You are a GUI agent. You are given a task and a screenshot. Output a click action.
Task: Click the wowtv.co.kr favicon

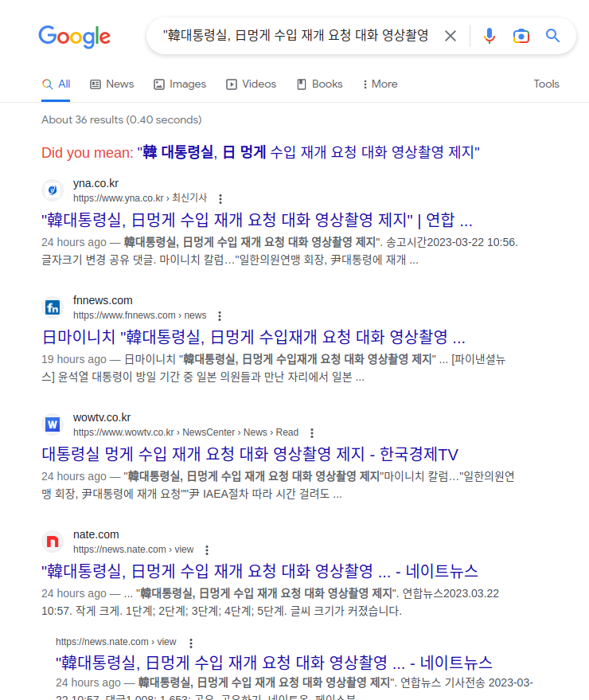[53, 424]
